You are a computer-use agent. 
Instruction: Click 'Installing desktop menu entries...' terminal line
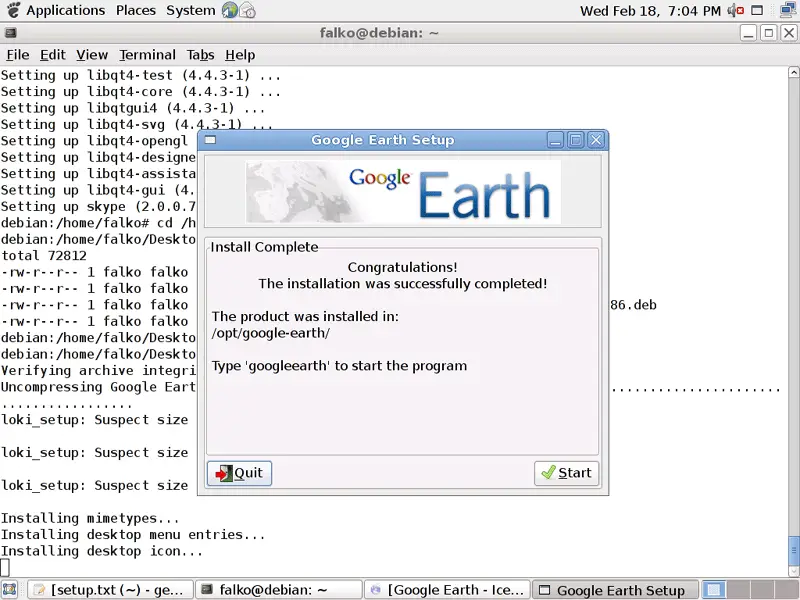133,535
